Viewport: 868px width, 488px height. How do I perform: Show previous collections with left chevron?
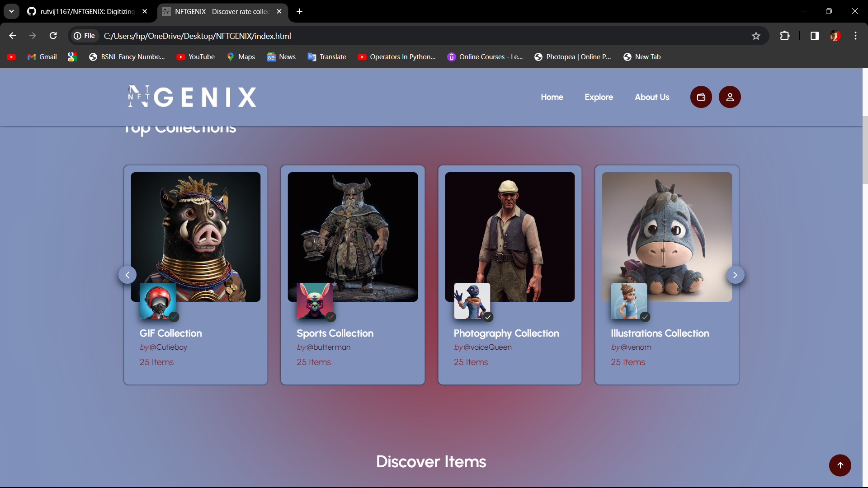coord(127,275)
